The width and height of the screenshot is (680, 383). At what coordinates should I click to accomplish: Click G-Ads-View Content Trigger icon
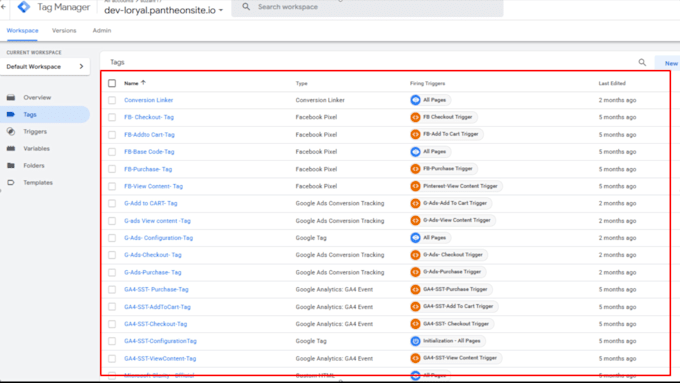415,220
